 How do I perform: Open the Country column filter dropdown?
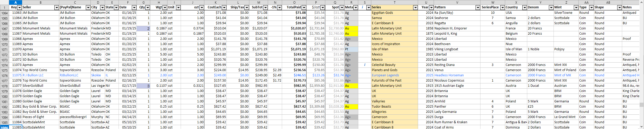coord(525,8)
